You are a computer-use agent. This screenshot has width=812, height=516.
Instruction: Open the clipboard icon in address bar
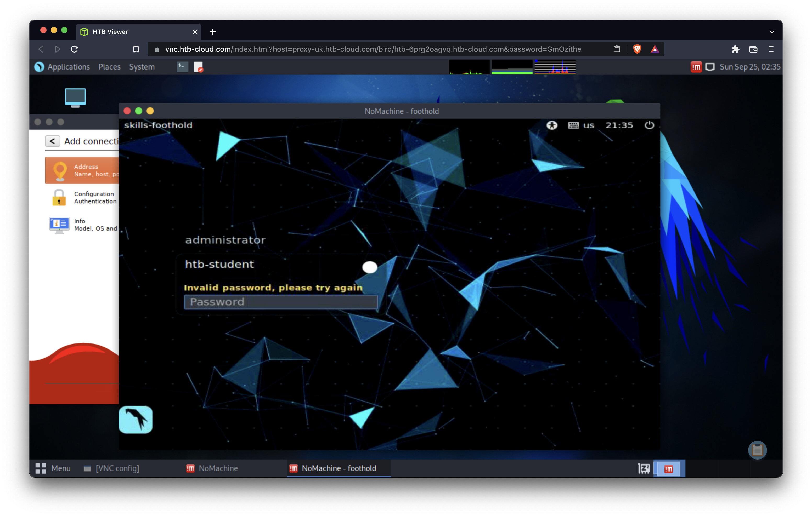[x=617, y=49]
